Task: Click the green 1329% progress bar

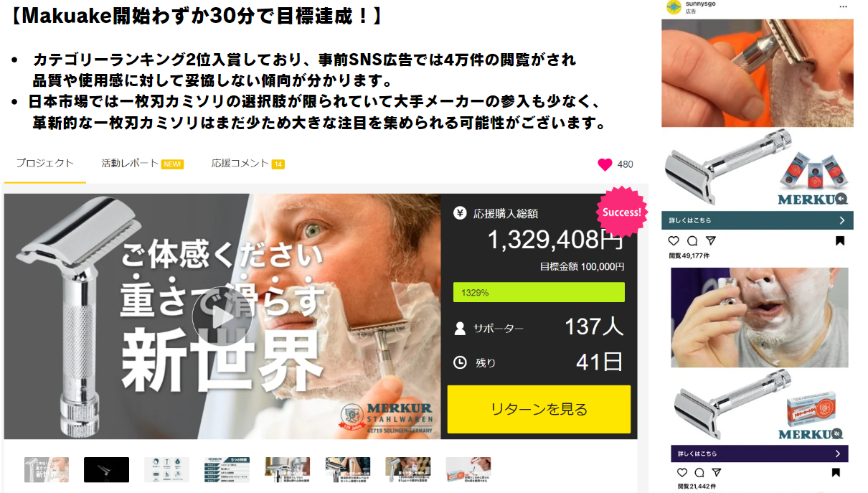Action: 539,292
